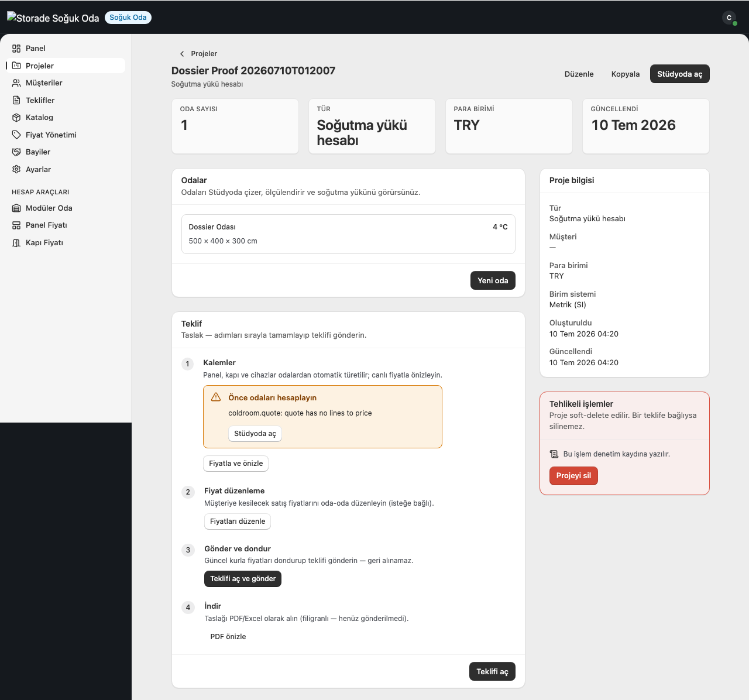This screenshot has width=749, height=700.
Task: Click the Modüler Oda icon
Action: click(16, 208)
